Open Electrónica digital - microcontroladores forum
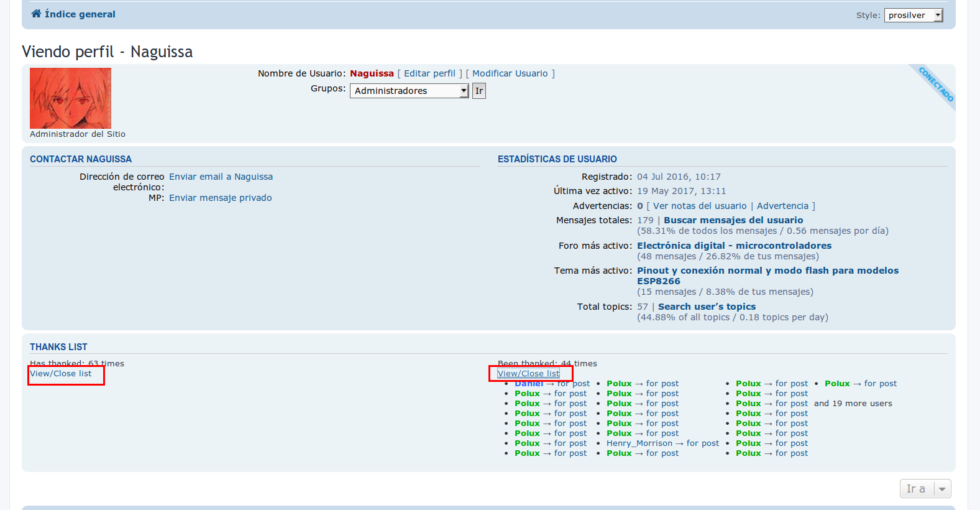 tap(734, 246)
